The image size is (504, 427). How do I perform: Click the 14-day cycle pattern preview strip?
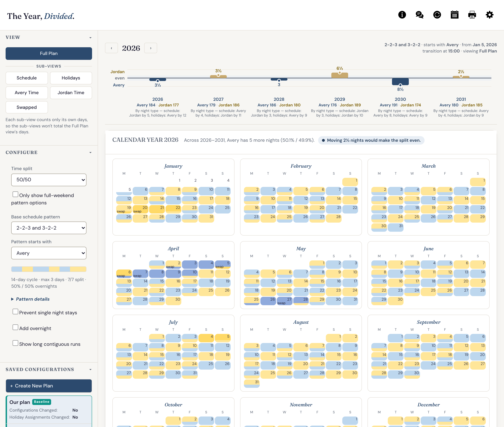[x=49, y=269]
